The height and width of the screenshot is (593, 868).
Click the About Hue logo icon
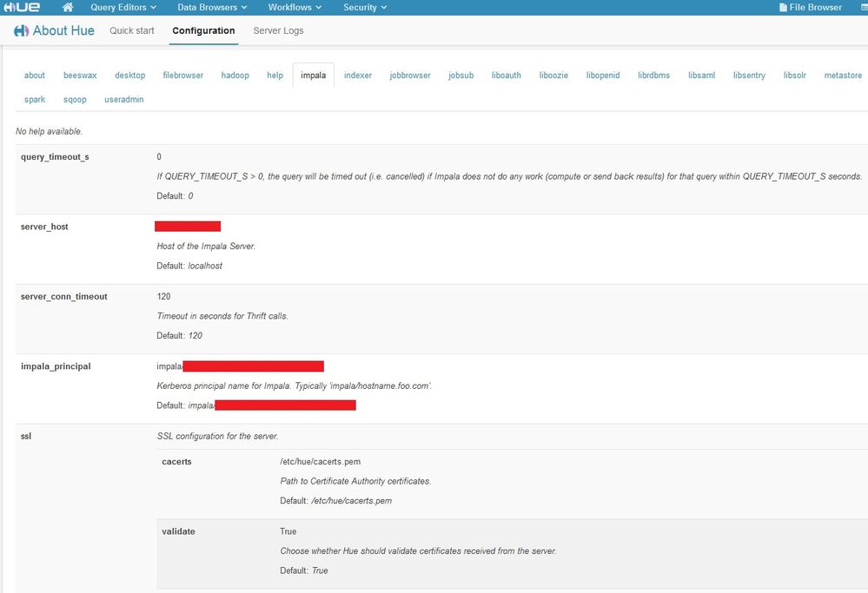click(22, 31)
